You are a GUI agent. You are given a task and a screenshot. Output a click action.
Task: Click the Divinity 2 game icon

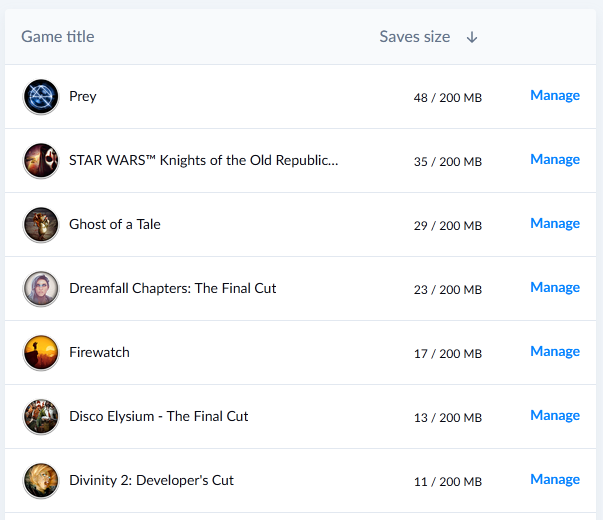pyautogui.click(x=41, y=480)
